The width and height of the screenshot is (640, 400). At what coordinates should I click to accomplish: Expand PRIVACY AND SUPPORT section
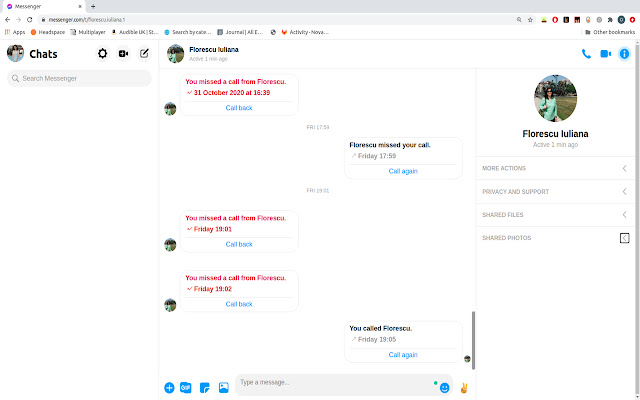pos(555,191)
